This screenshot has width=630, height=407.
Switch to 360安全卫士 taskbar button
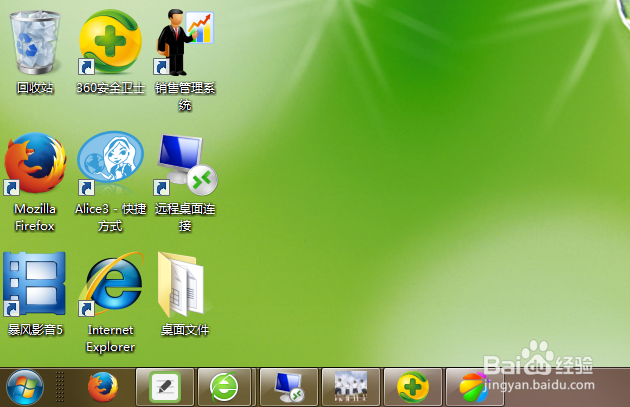coord(413,387)
